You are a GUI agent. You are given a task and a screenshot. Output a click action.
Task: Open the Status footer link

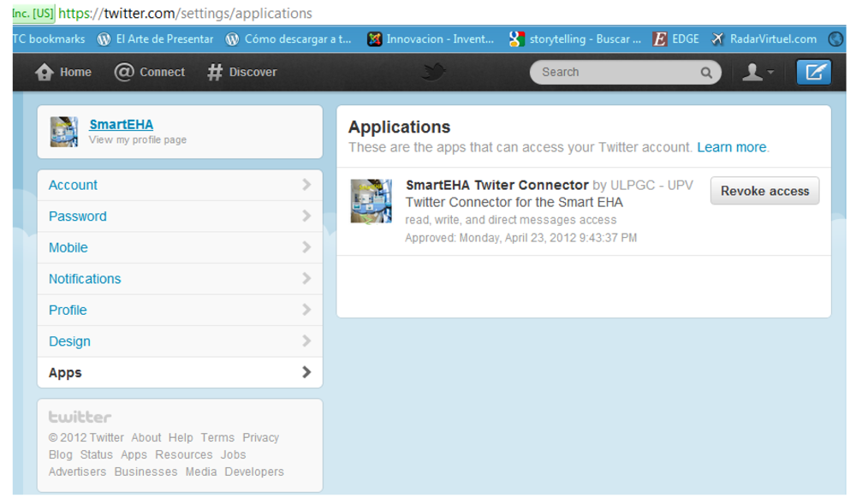[x=96, y=454]
